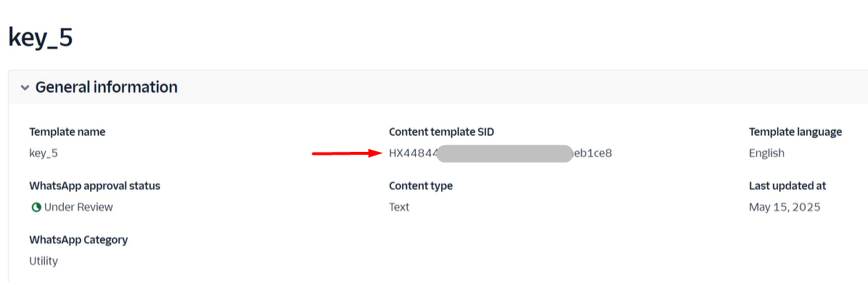The width and height of the screenshot is (868, 282).
Task: Click the Content type label
Action: (x=421, y=185)
